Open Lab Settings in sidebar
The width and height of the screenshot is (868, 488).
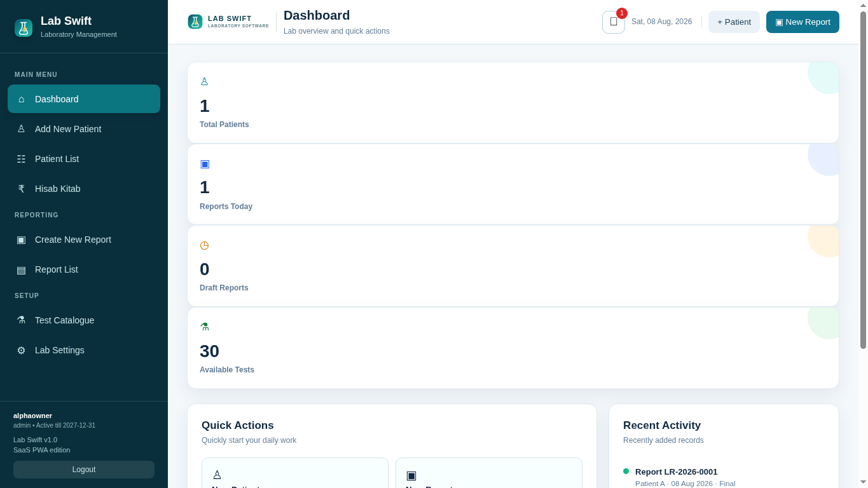click(84, 350)
